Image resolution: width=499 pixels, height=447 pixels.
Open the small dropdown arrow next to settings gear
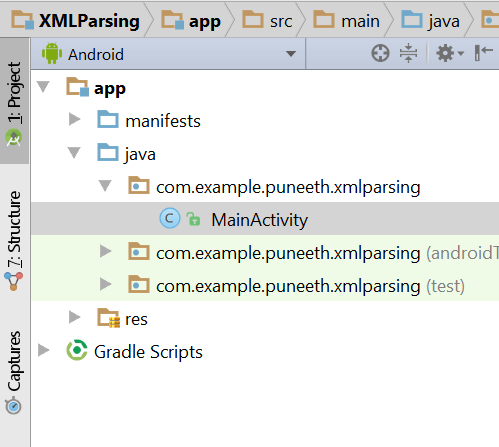click(461, 53)
